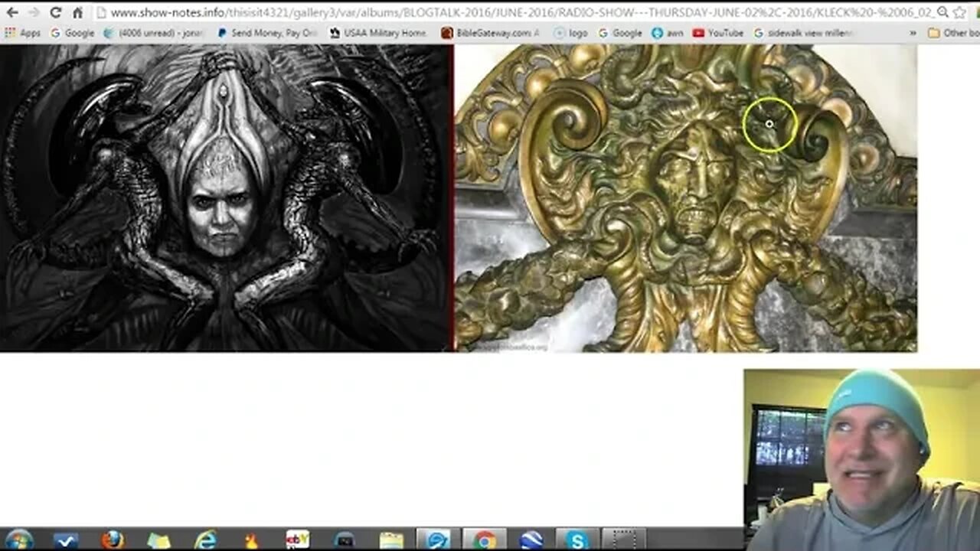The height and width of the screenshot is (551, 980).
Task: Reload the current page
Action: pyautogui.click(x=55, y=12)
